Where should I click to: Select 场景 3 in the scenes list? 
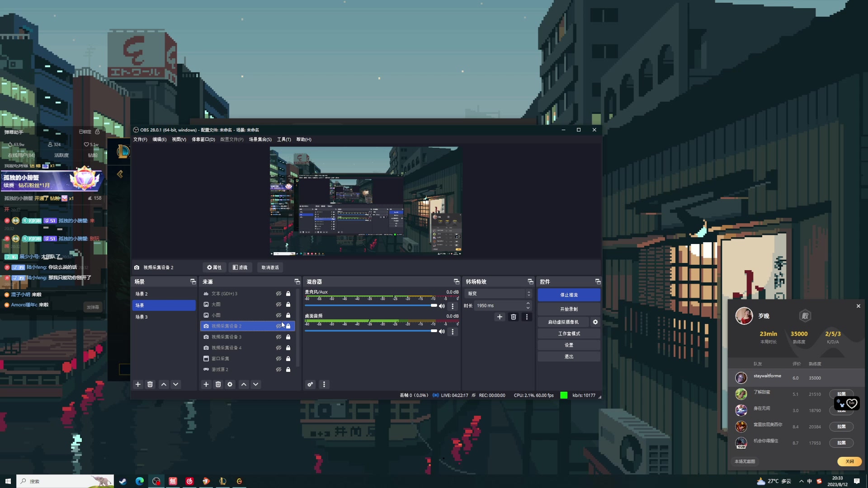tap(164, 317)
